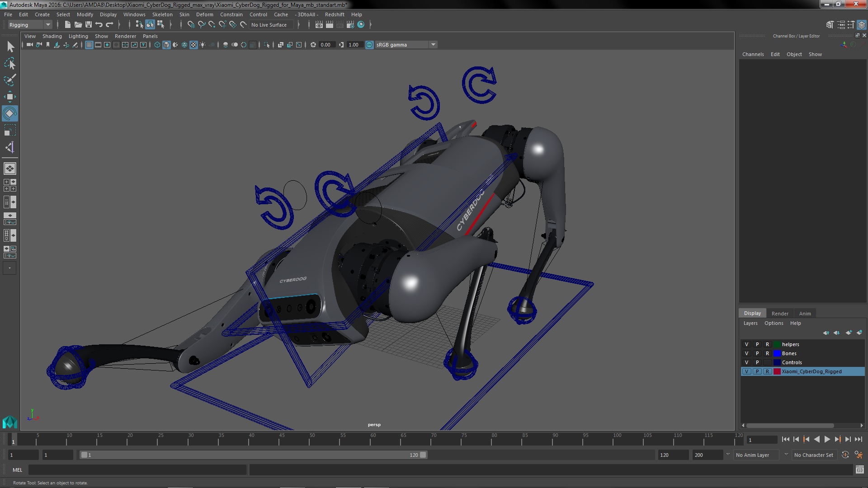868x488 pixels.
Task: Toggle visibility of helpers layer
Action: point(747,344)
